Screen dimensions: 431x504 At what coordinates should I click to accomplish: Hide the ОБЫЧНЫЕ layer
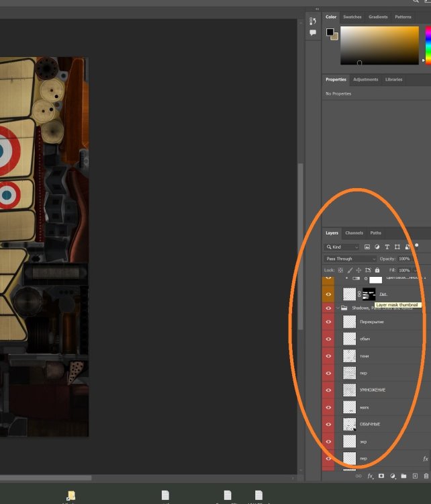(328, 424)
